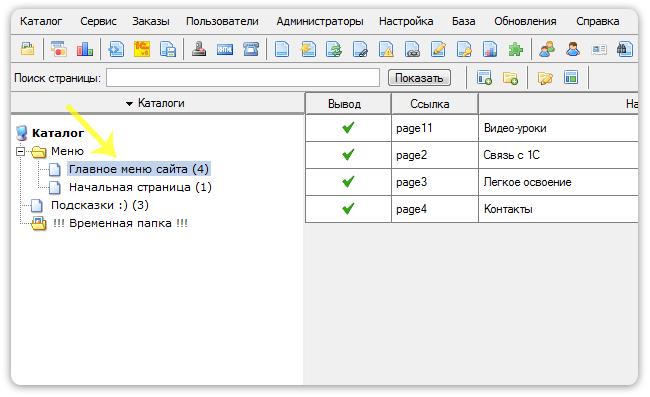The width and height of the screenshot is (650, 397).
Task: Open the Администраторы menu
Action: click(320, 21)
